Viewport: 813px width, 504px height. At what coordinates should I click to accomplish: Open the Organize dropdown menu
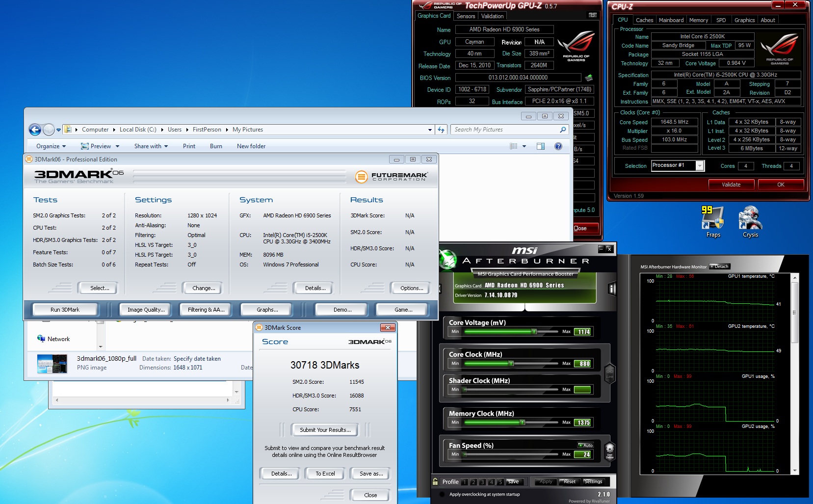[51, 146]
